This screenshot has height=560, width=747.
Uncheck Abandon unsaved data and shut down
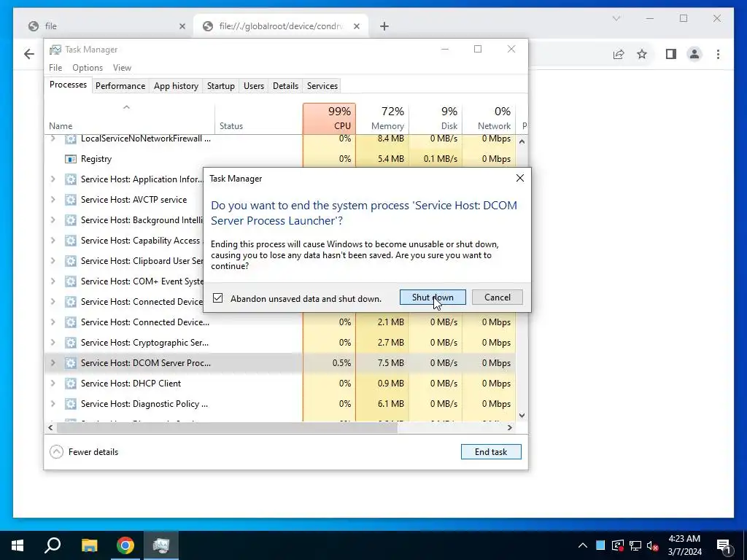pos(217,298)
